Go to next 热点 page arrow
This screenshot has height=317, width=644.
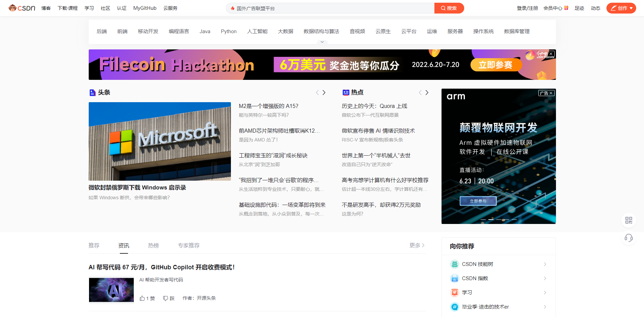click(x=427, y=92)
